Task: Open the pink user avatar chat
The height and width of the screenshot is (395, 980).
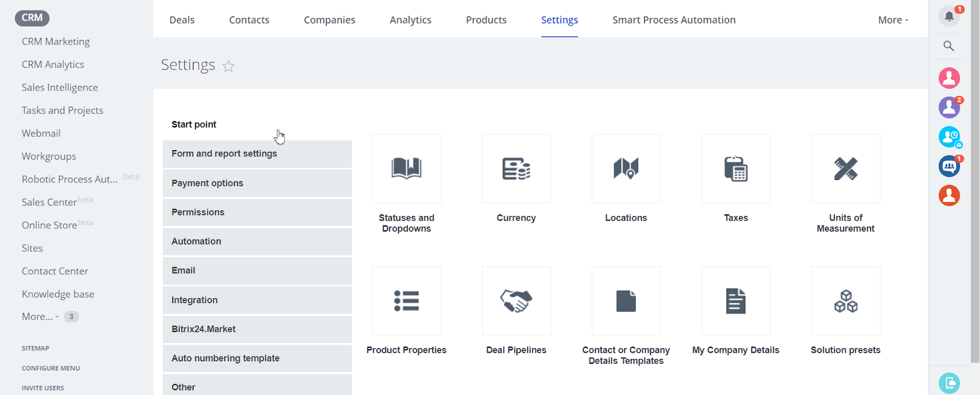Action: (949, 78)
